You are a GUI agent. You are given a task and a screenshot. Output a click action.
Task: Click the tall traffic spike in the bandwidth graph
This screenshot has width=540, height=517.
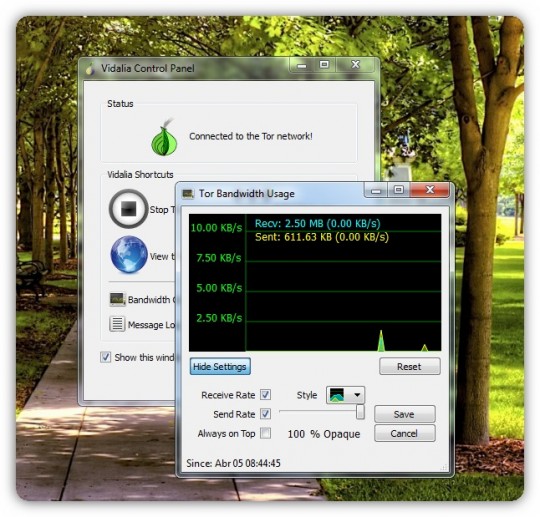pyautogui.click(x=381, y=342)
